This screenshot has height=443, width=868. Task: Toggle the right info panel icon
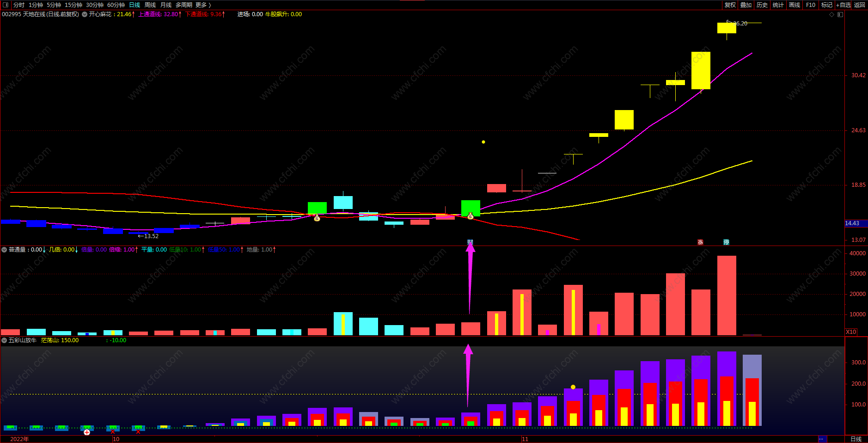(x=840, y=14)
